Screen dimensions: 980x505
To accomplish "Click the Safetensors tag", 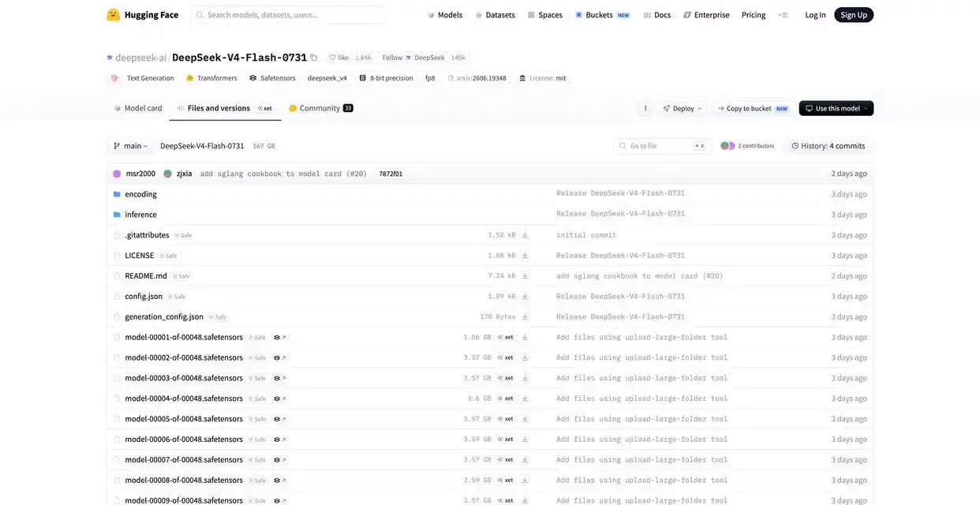I will (x=272, y=78).
